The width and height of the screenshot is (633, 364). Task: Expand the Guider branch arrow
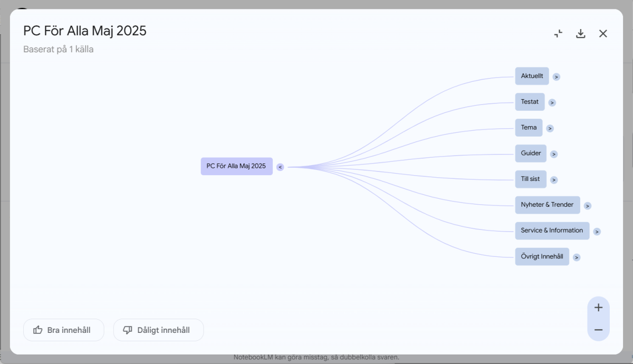(x=554, y=154)
